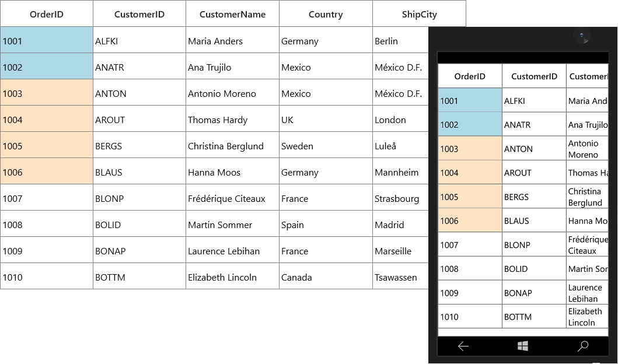The image size is (618, 364).
Task: Select desktop cell 1002
Action: (x=47, y=66)
